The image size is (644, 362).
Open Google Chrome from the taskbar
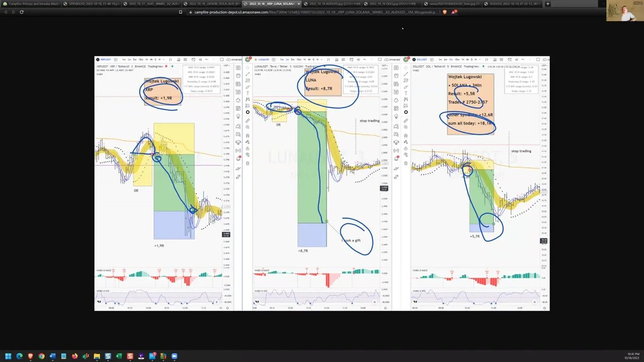coord(41,356)
